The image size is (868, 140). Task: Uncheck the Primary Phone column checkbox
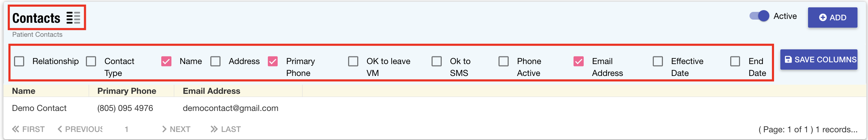[x=273, y=62]
